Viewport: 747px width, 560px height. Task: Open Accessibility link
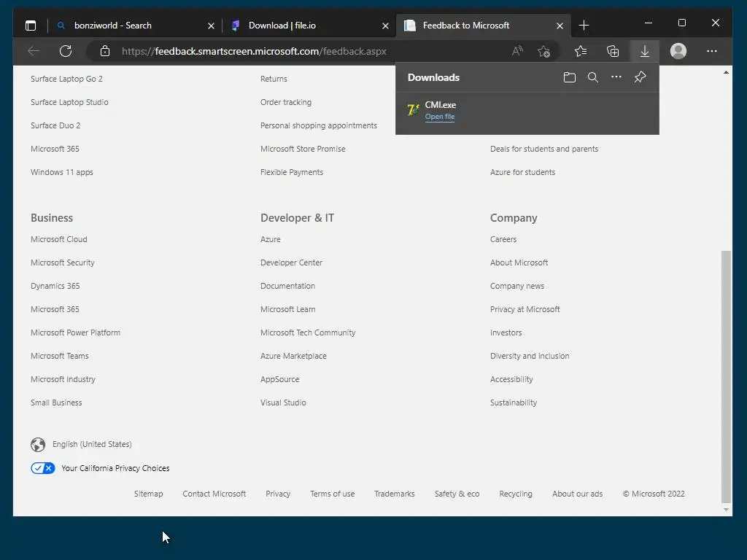click(x=511, y=379)
